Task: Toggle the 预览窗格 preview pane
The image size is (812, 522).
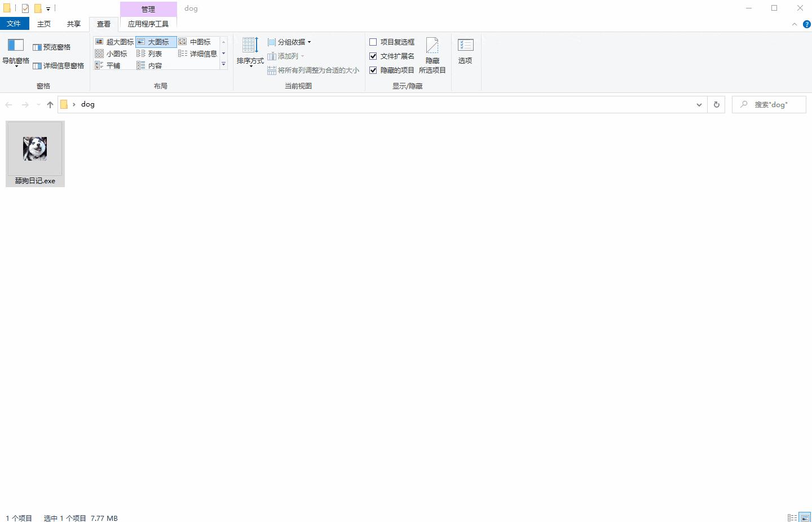Action: 51,47
